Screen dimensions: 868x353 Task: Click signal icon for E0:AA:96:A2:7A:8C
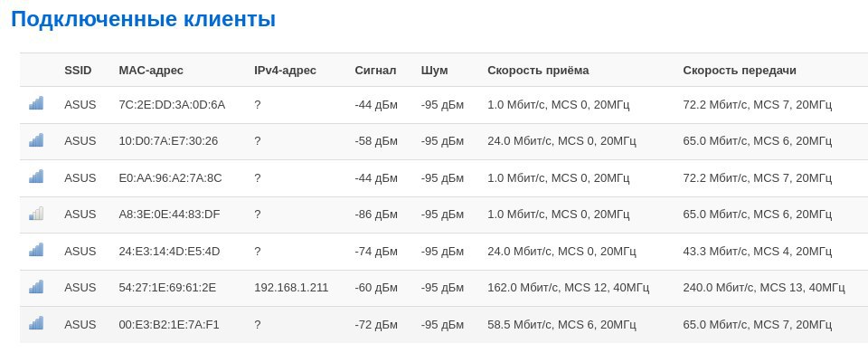pos(36,176)
